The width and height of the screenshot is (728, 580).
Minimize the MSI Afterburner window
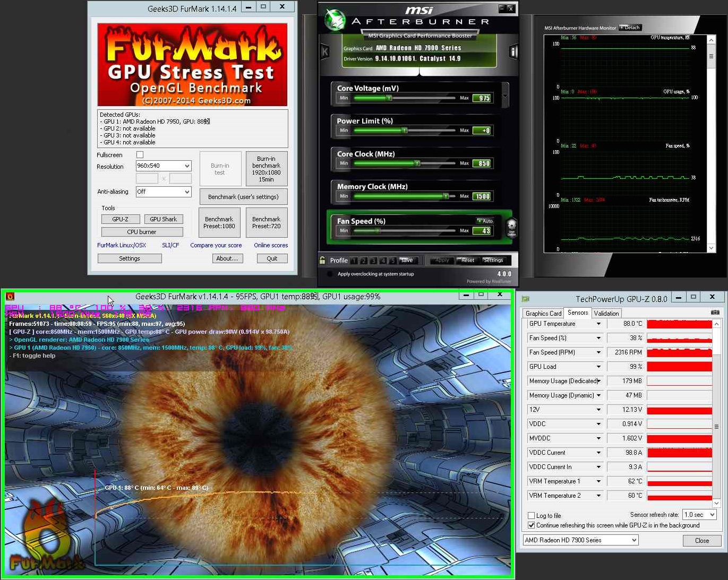[502, 8]
